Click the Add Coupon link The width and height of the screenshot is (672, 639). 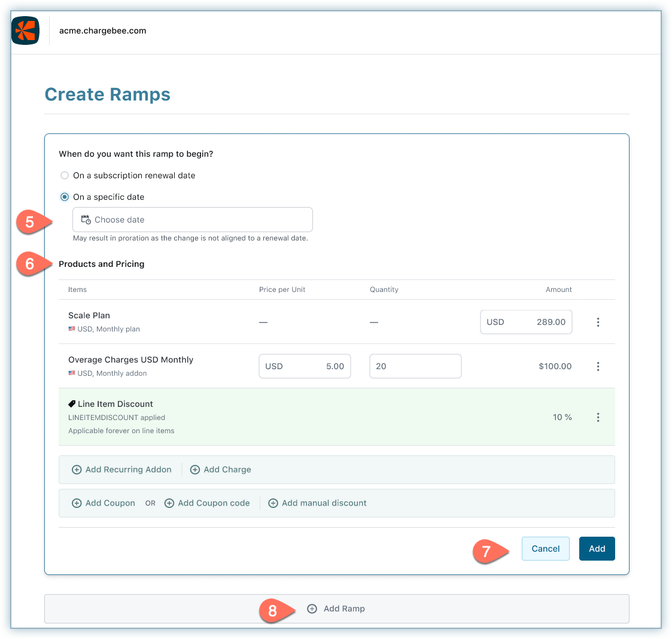click(110, 503)
